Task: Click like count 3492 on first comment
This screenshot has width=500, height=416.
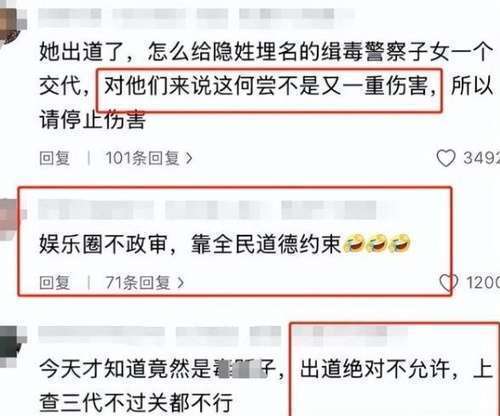Action: point(482,158)
